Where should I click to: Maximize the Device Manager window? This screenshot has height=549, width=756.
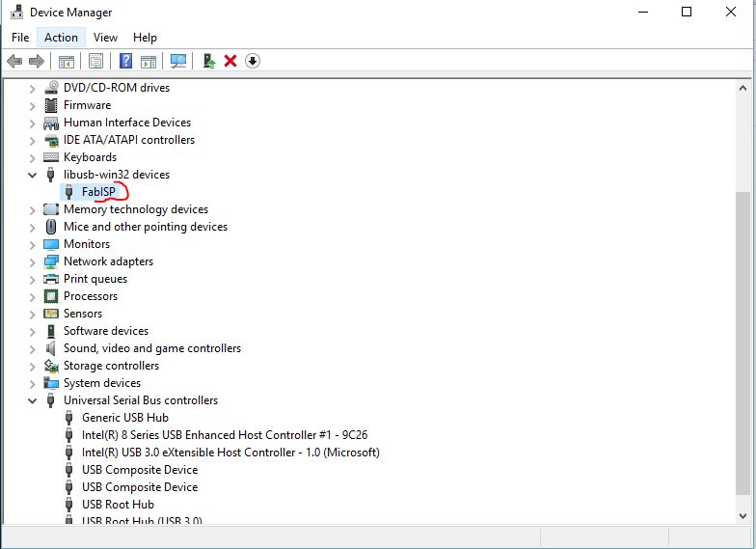tap(687, 12)
